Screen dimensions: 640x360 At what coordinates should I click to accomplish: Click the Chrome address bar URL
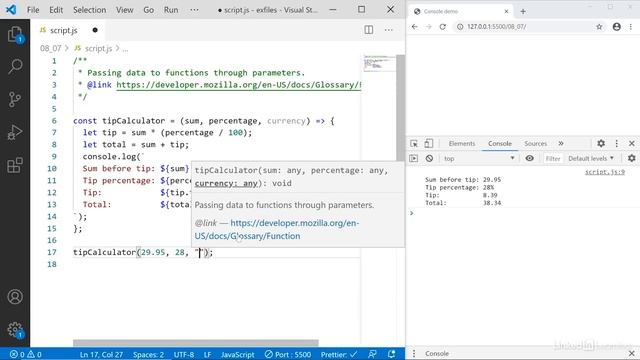coord(496,27)
